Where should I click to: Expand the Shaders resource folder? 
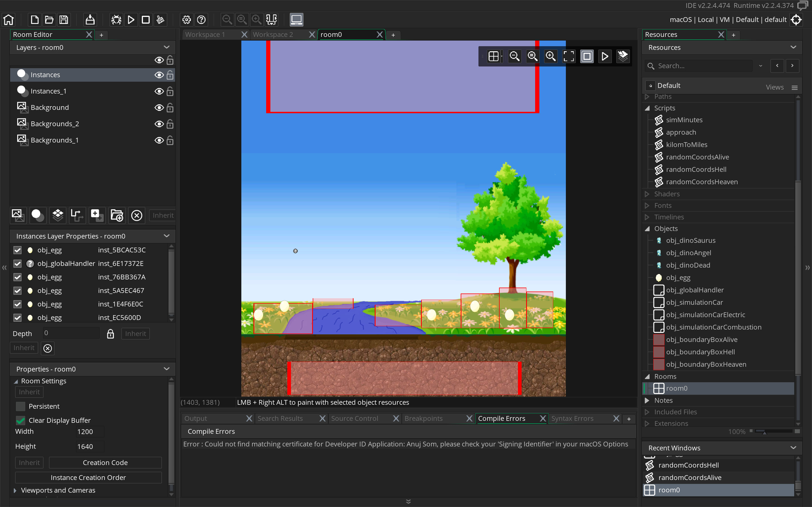point(647,194)
